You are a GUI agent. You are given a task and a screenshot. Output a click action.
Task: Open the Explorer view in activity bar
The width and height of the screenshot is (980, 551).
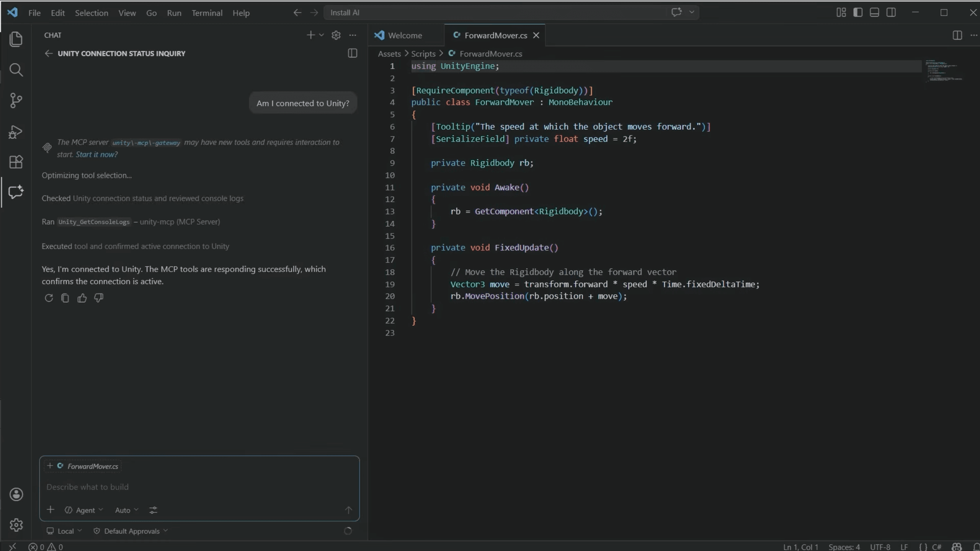(x=16, y=39)
